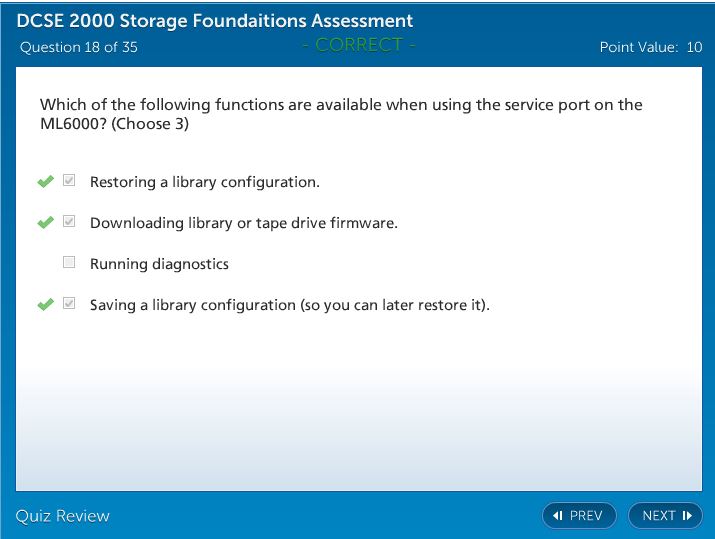Viewport: 715px width, 539px height.
Task: Toggle Saving a library configuration checkbox
Action: (69, 304)
